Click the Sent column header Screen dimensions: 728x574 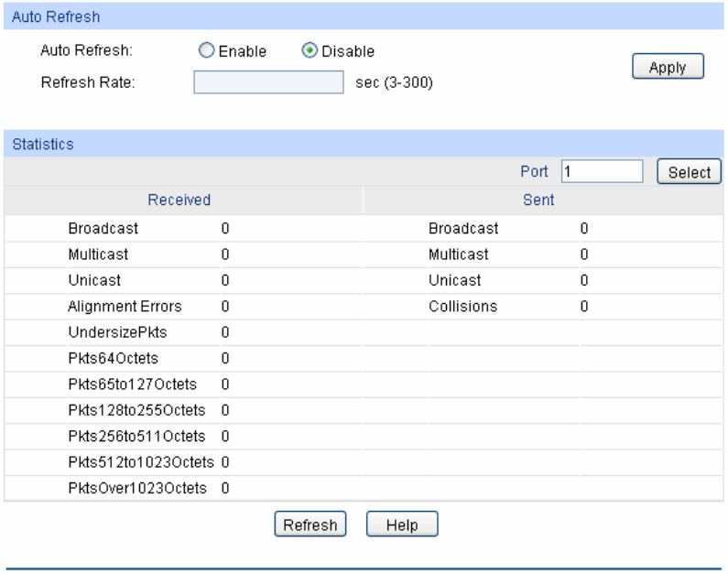[x=538, y=199]
